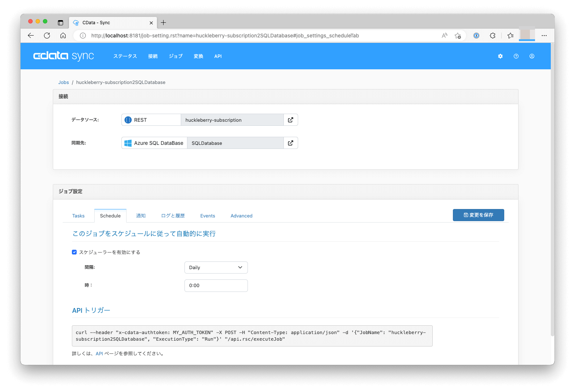Click the breadcrumb text huckleberry-subscription2SQLDatabase
Image resolution: width=575 pixels, height=392 pixels.
click(x=121, y=83)
